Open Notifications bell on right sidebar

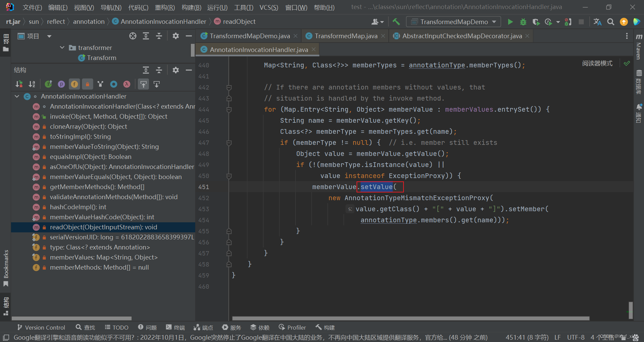coord(639,113)
